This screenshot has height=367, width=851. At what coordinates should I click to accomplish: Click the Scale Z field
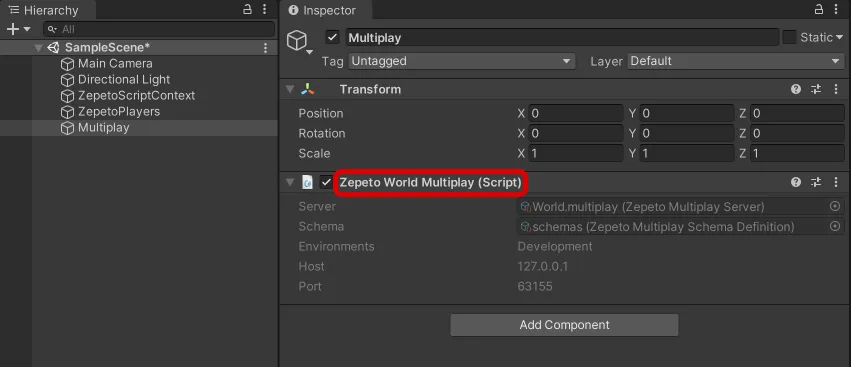797,154
